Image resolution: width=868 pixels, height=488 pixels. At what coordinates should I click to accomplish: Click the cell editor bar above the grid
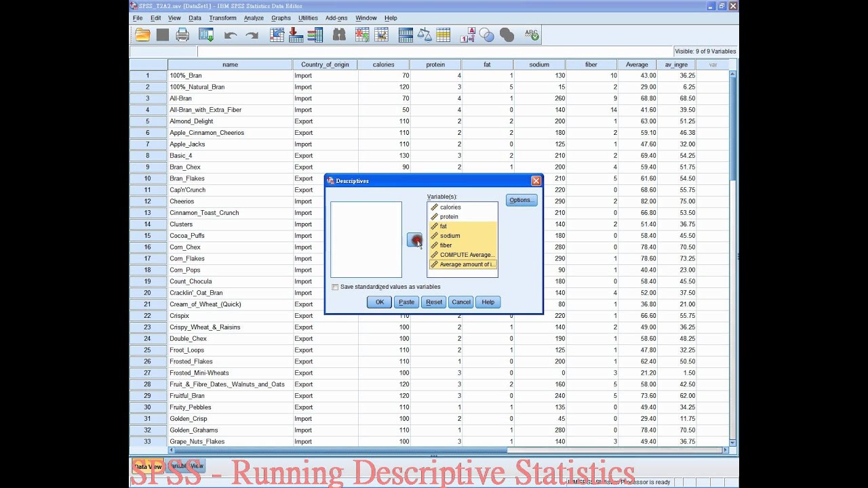click(x=434, y=52)
